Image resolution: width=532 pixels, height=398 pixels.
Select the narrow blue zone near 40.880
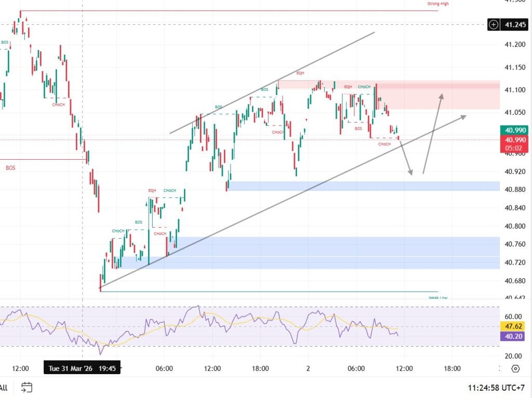point(364,186)
